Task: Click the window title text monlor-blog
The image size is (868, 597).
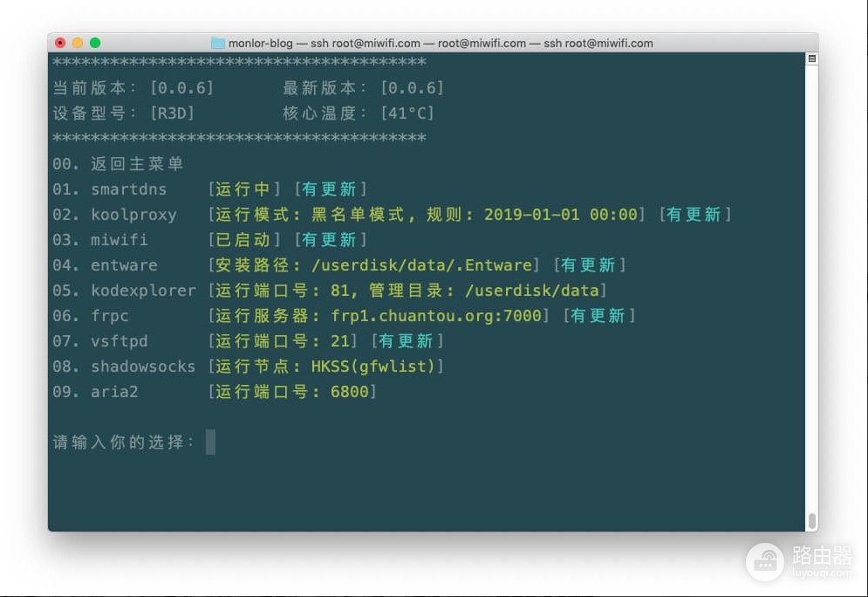Action: click(x=260, y=43)
